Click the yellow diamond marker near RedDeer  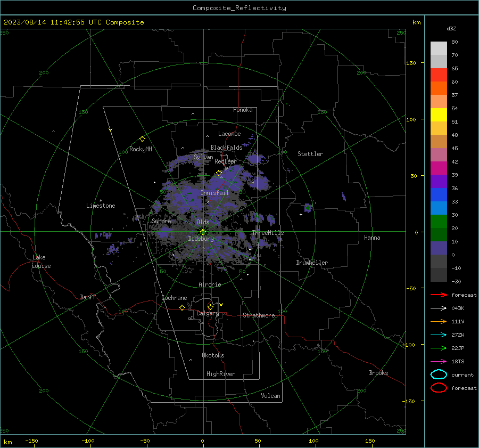[219, 173]
